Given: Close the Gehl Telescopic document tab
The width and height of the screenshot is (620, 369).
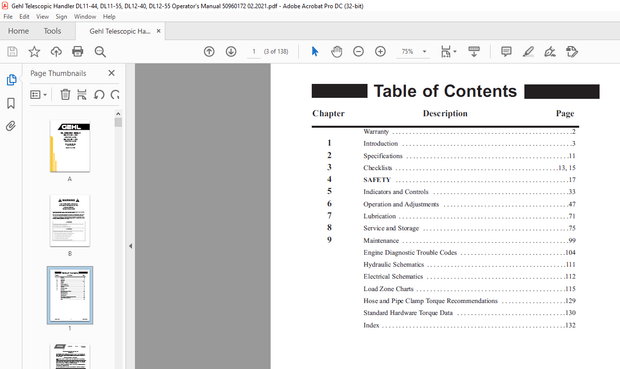Looking at the screenshot, I should tap(159, 31).
